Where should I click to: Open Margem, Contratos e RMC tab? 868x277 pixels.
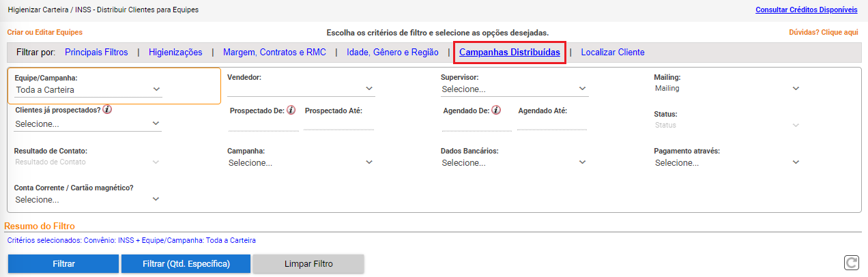tap(274, 52)
